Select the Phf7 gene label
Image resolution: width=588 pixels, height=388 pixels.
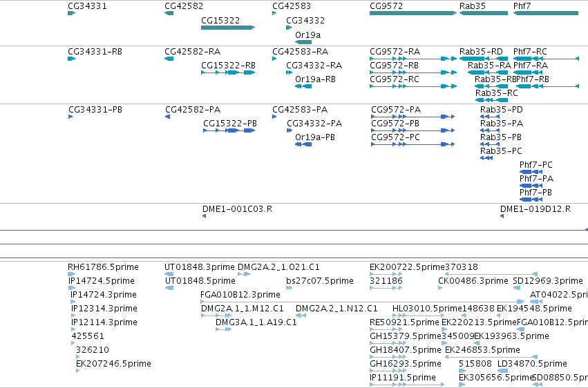click(522, 6)
